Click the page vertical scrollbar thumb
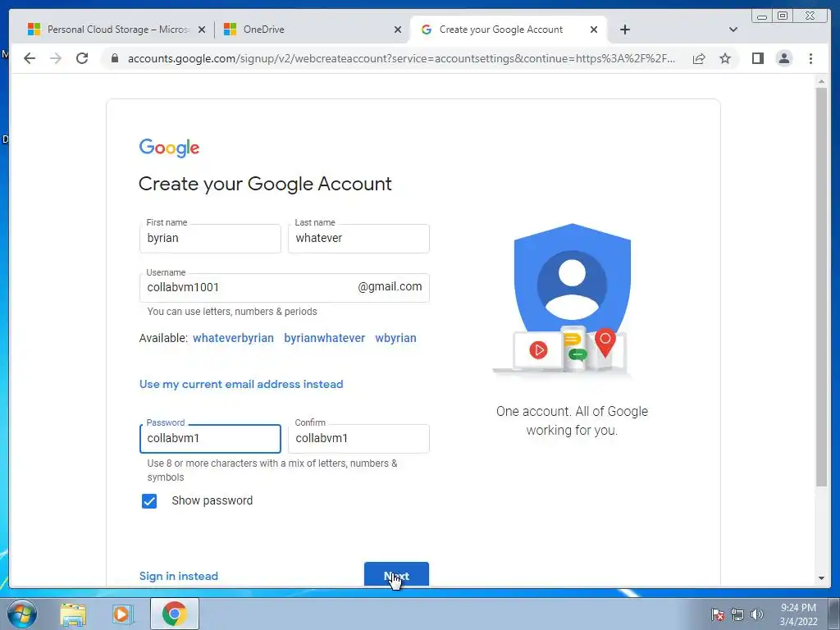The image size is (840, 630). (821, 286)
